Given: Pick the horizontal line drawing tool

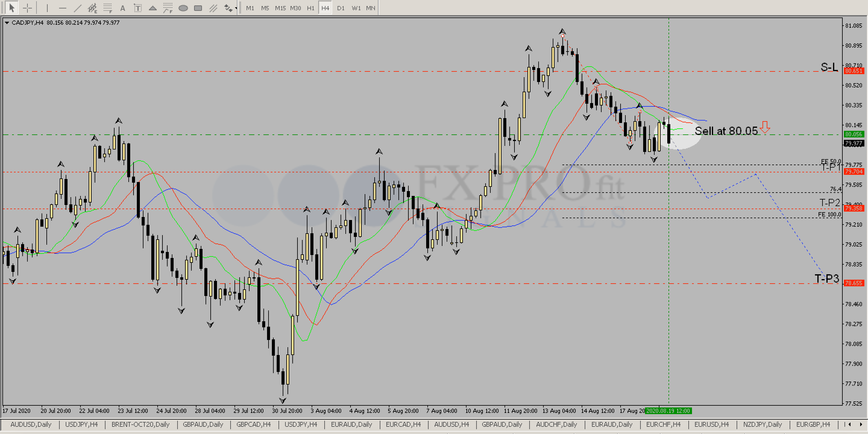Looking at the screenshot, I should click(62, 8).
